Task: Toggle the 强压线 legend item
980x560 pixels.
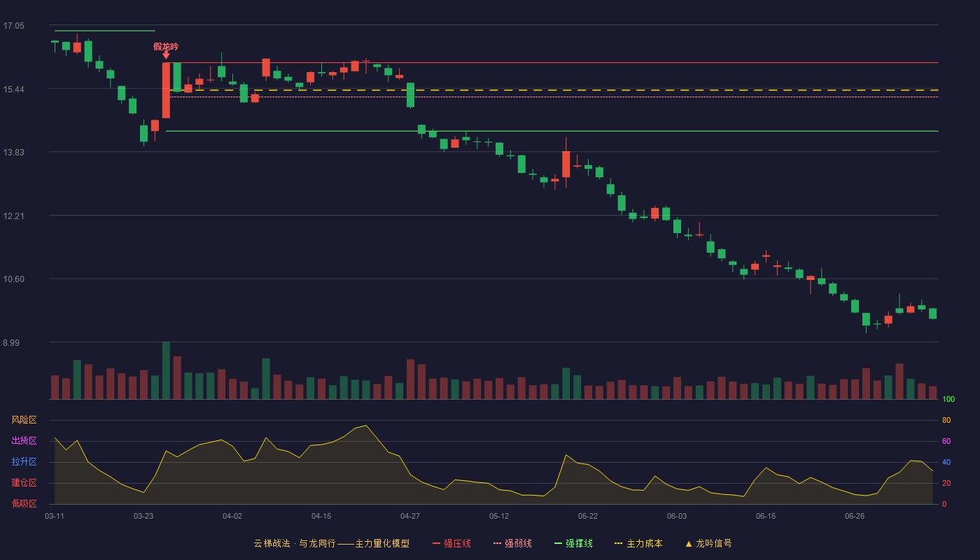Action: [x=451, y=543]
